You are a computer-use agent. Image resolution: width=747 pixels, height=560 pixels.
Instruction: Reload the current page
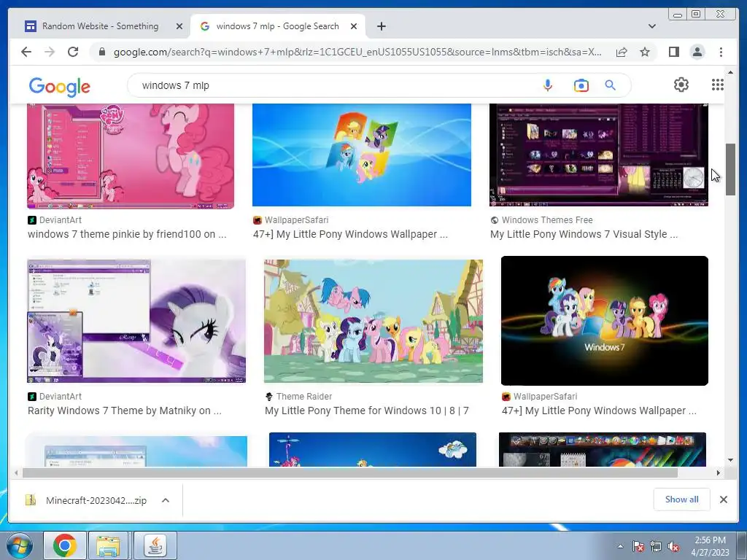pyautogui.click(x=73, y=52)
